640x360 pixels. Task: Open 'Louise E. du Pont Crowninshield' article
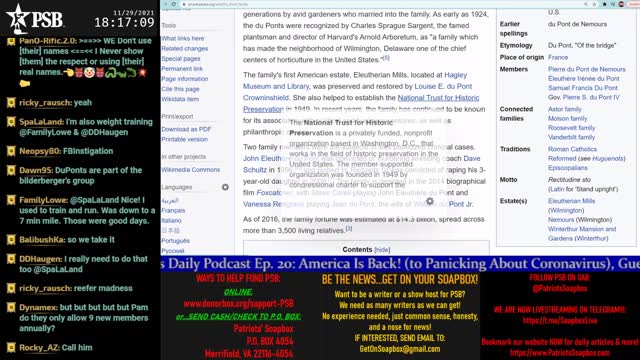tap(443, 87)
